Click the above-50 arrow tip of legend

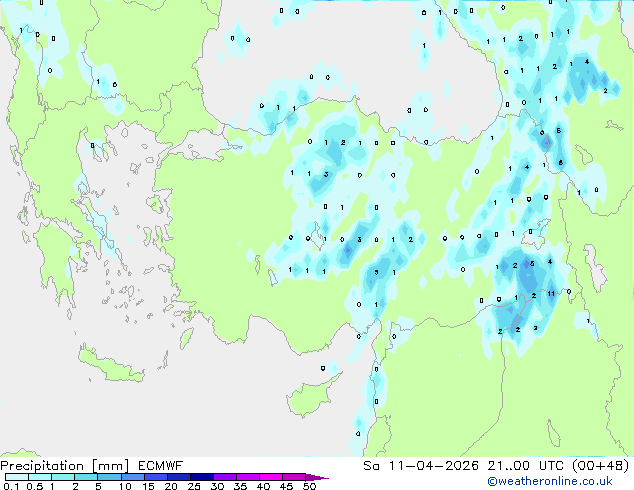point(317,477)
